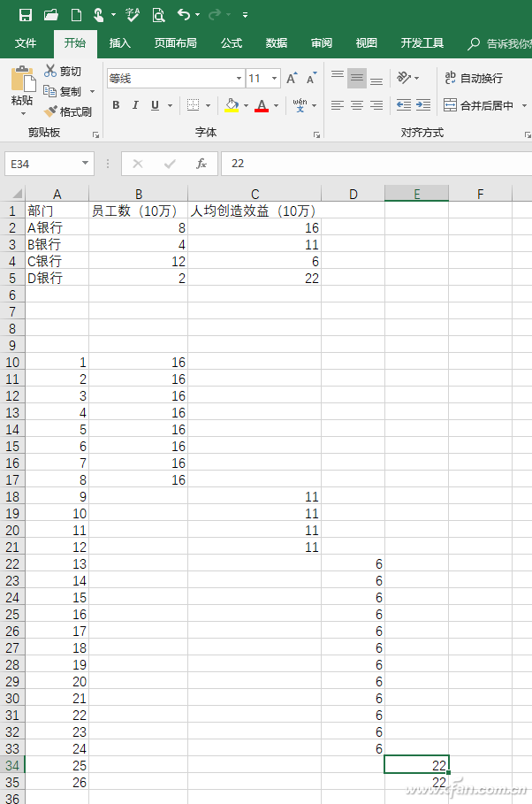Click the Copy icon
This screenshot has width=532, height=804.
coord(49,91)
